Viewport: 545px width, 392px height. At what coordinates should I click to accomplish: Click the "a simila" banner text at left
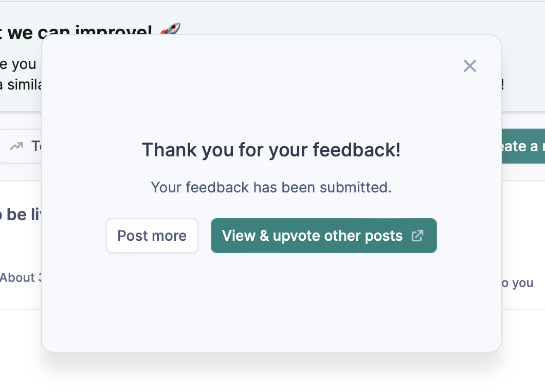point(21,85)
